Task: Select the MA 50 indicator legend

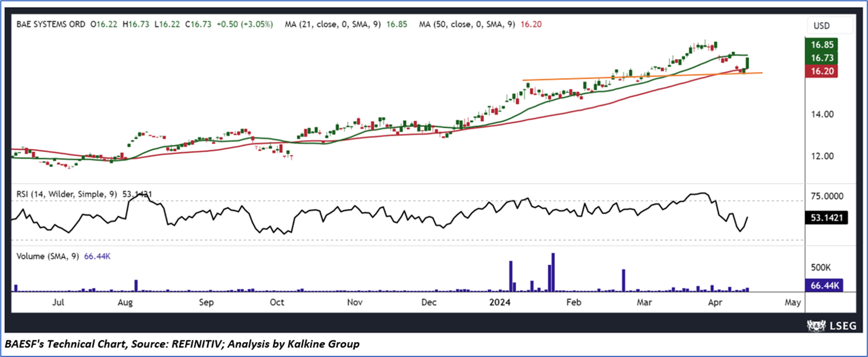Action: pyautogui.click(x=480, y=24)
